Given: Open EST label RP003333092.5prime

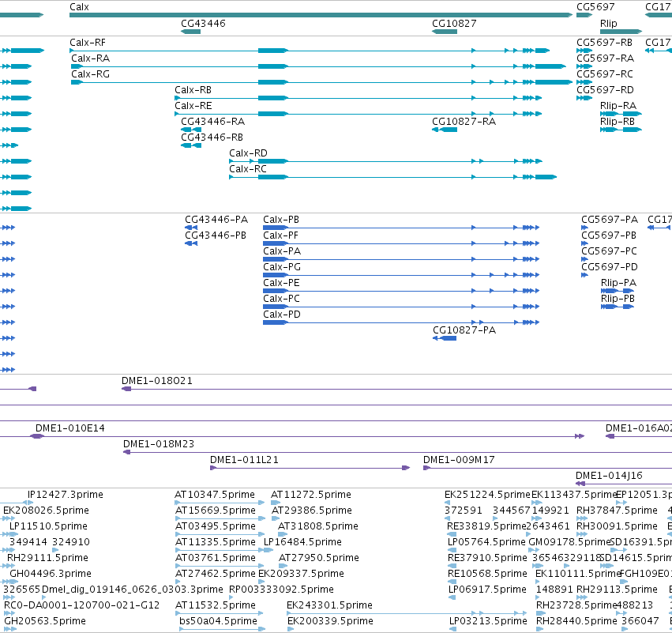Looking at the screenshot, I should (282, 590).
